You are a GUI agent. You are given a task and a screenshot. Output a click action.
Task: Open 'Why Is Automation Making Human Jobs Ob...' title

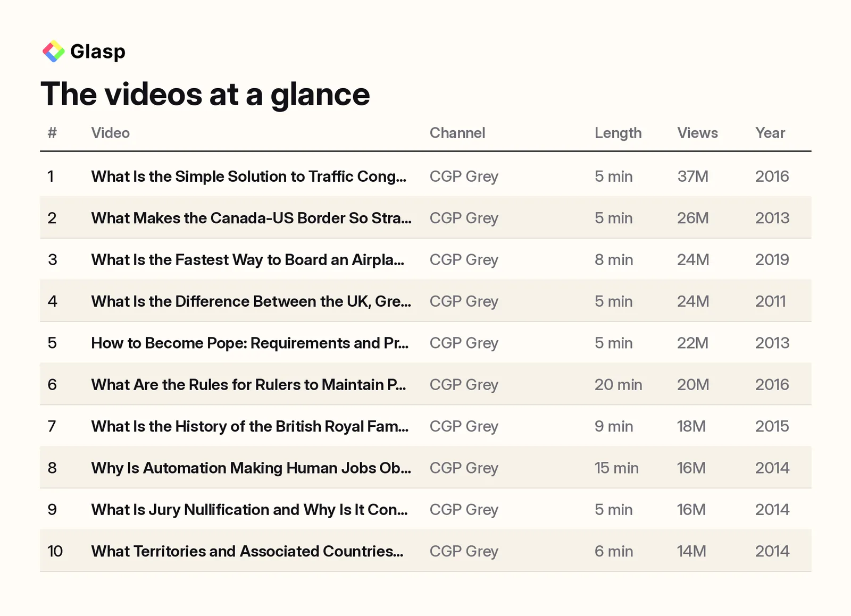coord(251,468)
